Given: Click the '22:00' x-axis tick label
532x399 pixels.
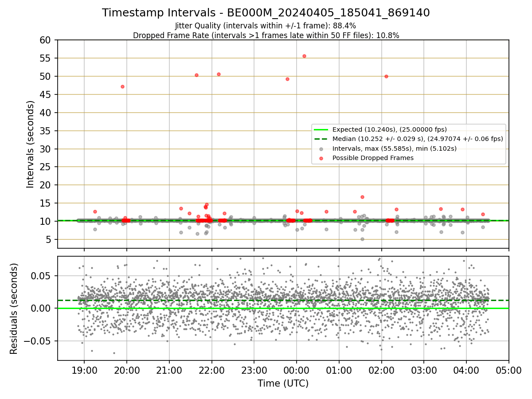Looking at the screenshot, I should pyautogui.click(x=211, y=371).
